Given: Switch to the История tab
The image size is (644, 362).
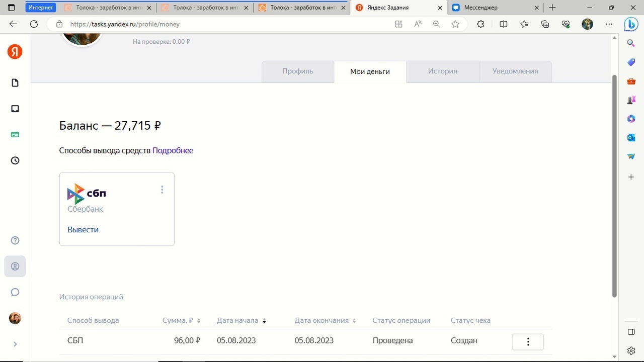Looking at the screenshot, I should click(x=442, y=71).
